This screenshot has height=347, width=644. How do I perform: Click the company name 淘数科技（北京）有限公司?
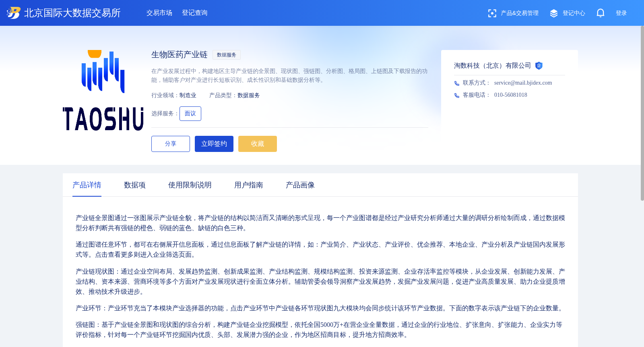pyautogui.click(x=493, y=66)
